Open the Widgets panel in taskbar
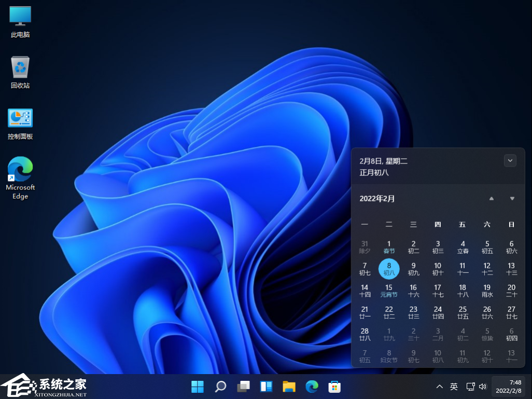532x399 pixels. (x=266, y=387)
